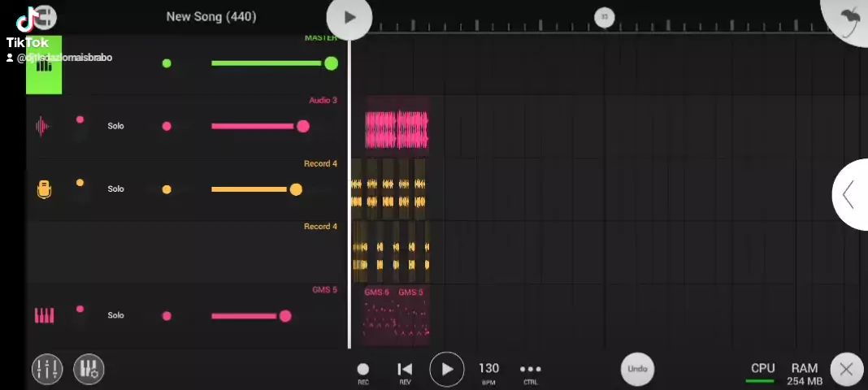The height and width of the screenshot is (390, 868).
Task: Click the green Master track icon
Action: [x=44, y=65]
